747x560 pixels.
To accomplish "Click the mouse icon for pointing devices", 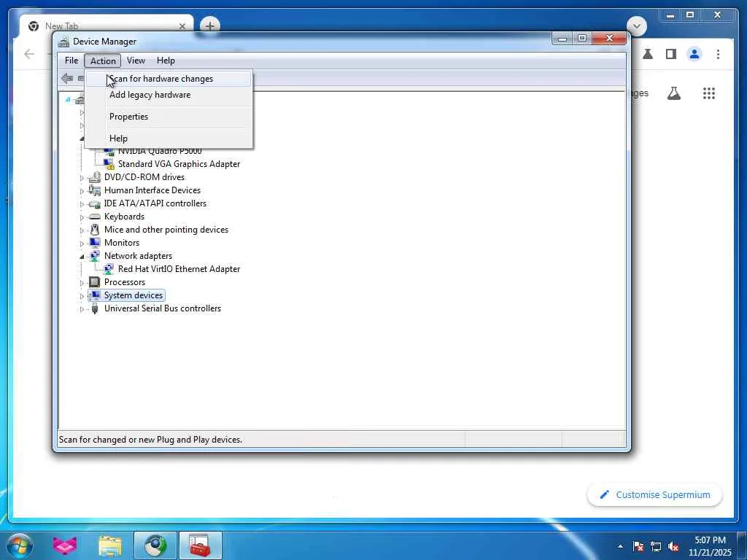I will coord(95,230).
